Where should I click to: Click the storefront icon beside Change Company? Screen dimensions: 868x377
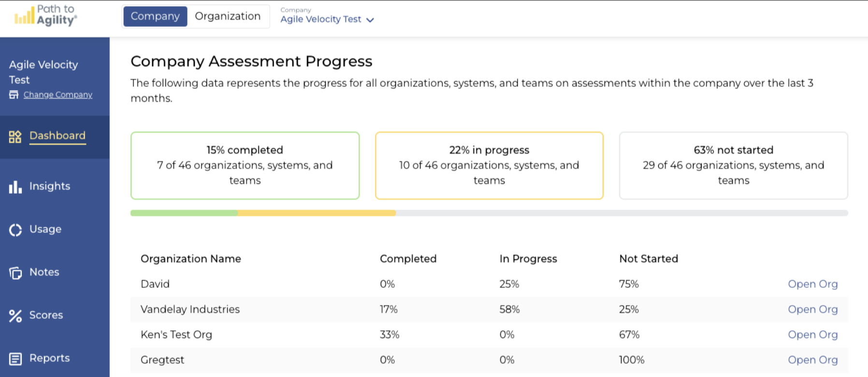(14, 95)
